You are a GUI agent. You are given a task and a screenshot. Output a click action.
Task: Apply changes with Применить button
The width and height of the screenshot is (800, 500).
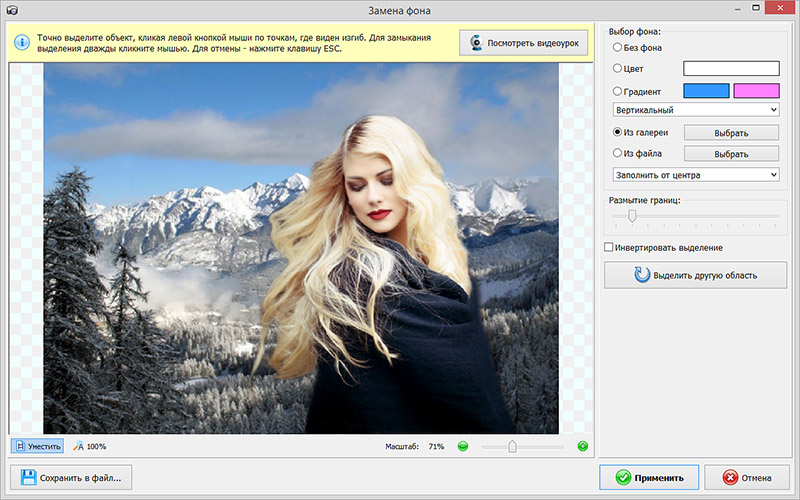(649, 477)
